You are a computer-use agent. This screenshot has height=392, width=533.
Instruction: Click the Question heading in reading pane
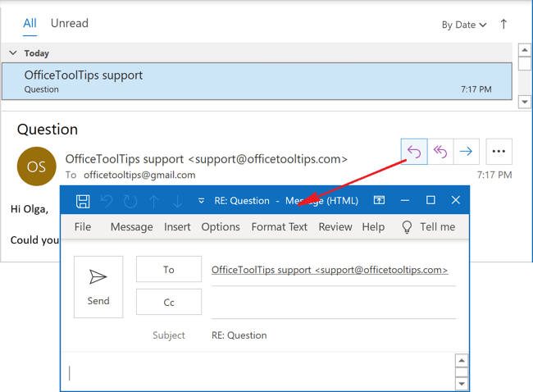48,130
